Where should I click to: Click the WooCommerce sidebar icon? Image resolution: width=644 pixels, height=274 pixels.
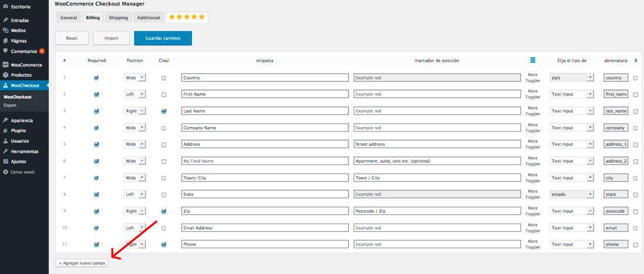pyautogui.click(x=5, y=65)
